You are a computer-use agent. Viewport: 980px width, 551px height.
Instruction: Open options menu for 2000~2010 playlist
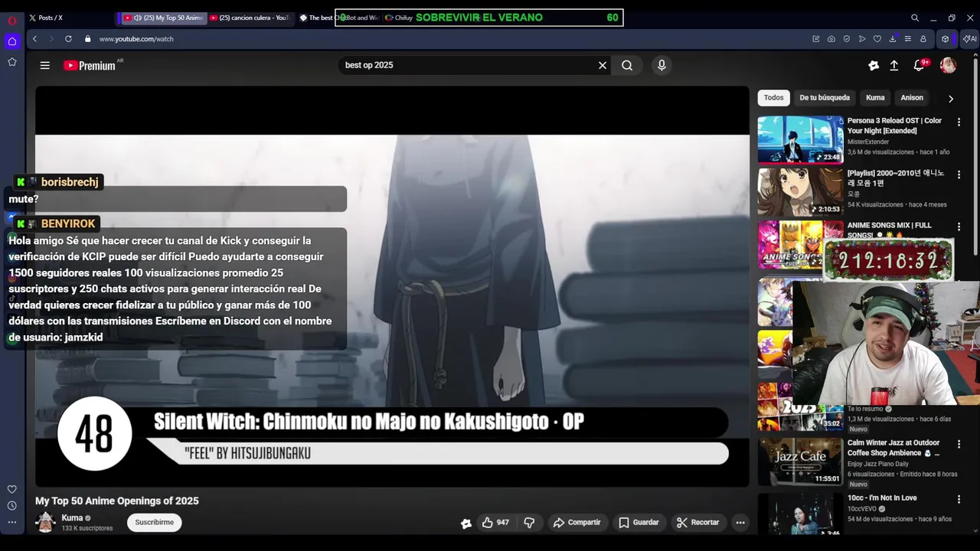[x=959, y=175]
